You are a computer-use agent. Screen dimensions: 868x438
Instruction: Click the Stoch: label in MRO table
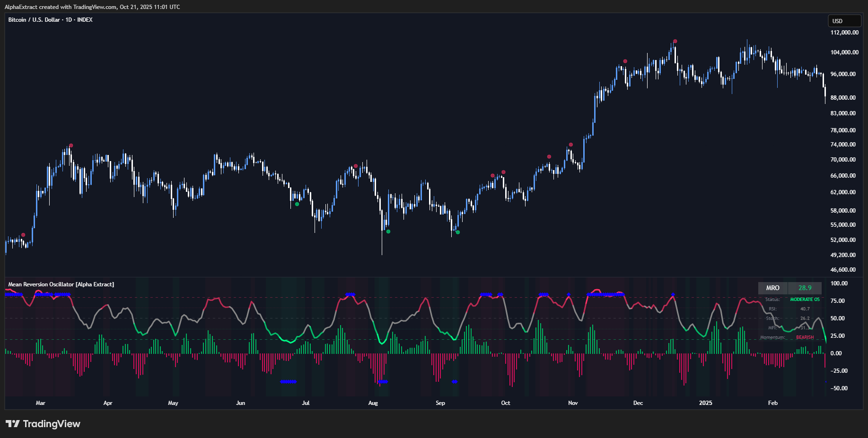pos(772,318)
